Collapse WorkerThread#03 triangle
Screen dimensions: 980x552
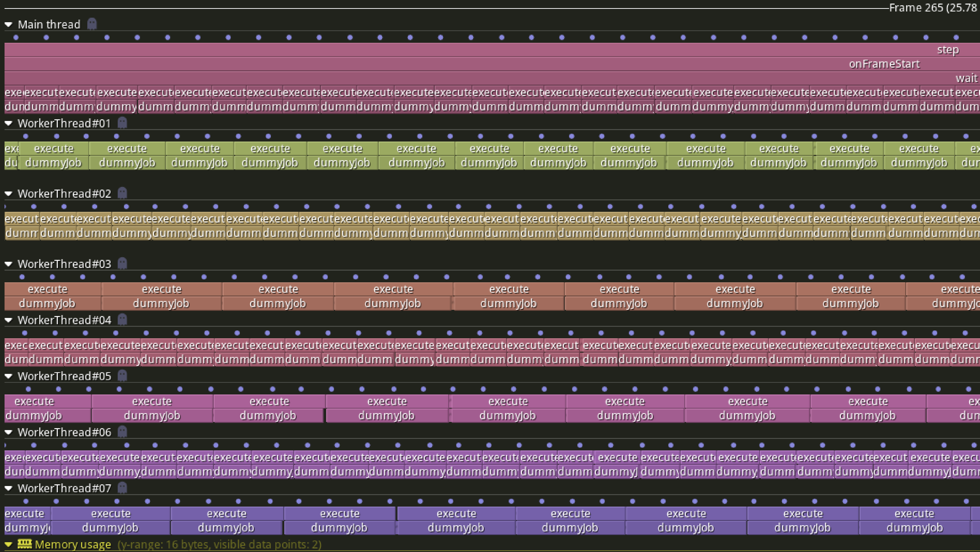8,264
